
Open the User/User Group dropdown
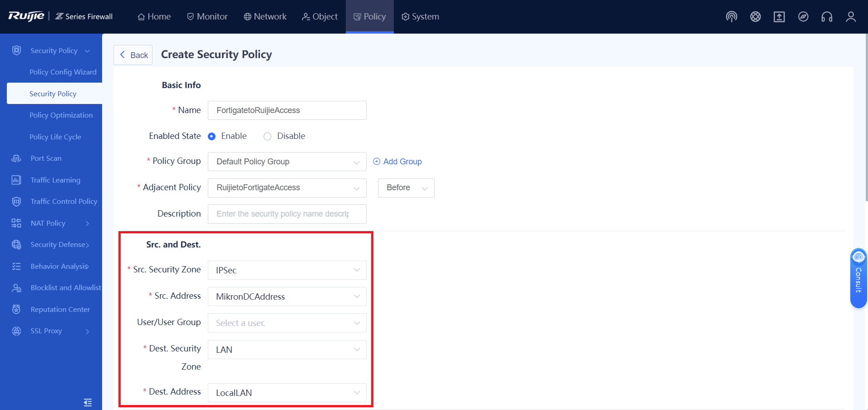click(287, 323)
